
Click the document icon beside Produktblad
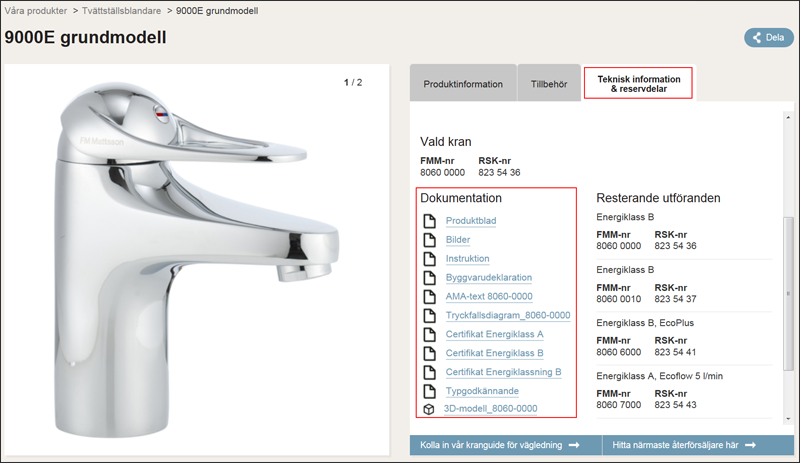430,221
